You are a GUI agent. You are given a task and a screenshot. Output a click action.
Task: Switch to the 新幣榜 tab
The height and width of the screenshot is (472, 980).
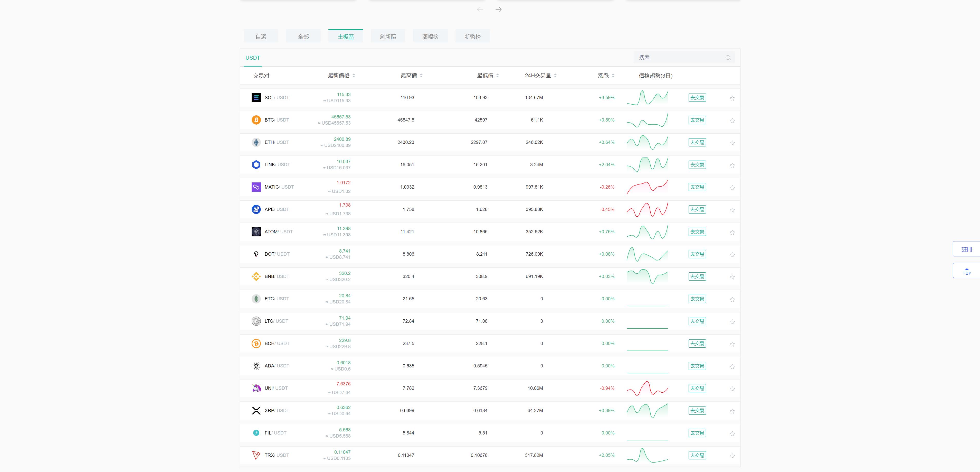coord(472,36)
